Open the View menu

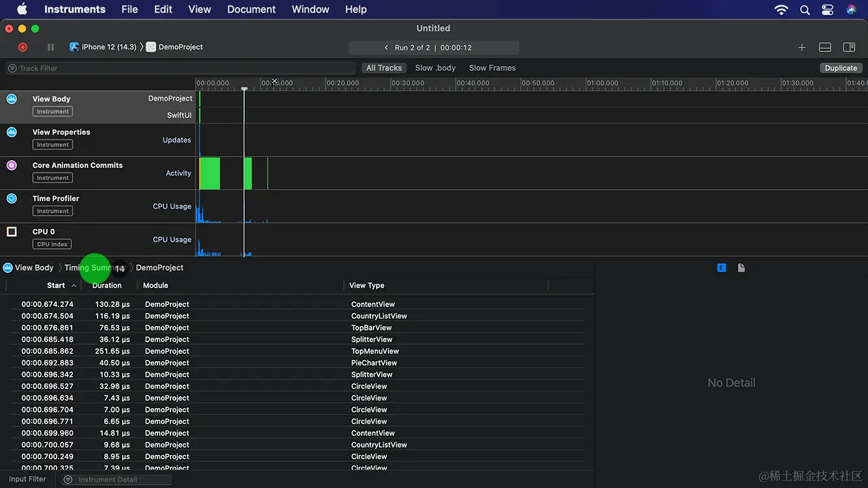[x=200, y=9]
